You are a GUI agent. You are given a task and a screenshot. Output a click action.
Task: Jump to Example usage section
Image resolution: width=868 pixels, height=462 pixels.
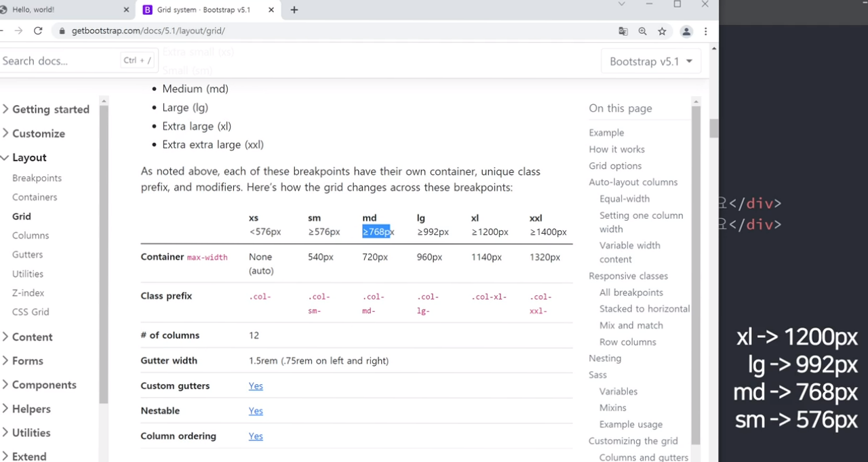point(631,425)
